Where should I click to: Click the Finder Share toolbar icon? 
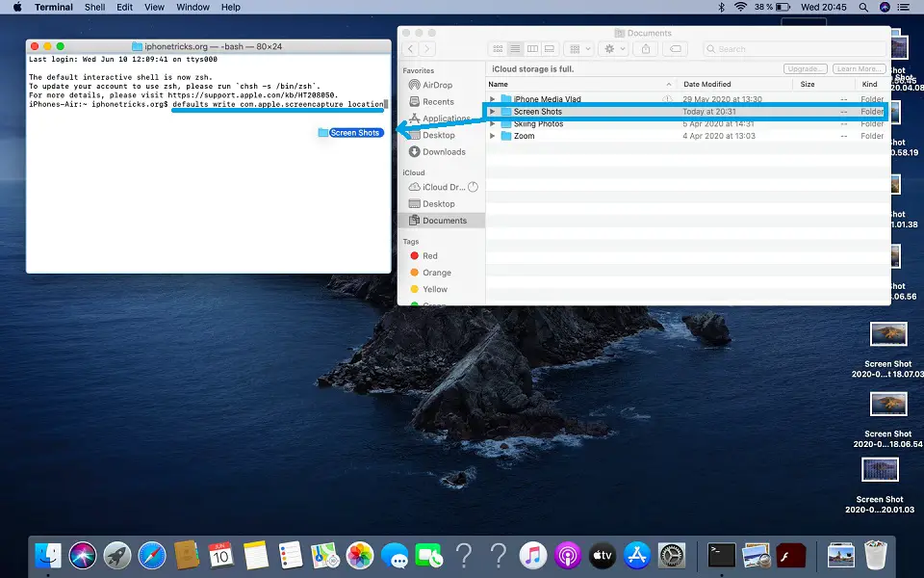click(645, 48)
